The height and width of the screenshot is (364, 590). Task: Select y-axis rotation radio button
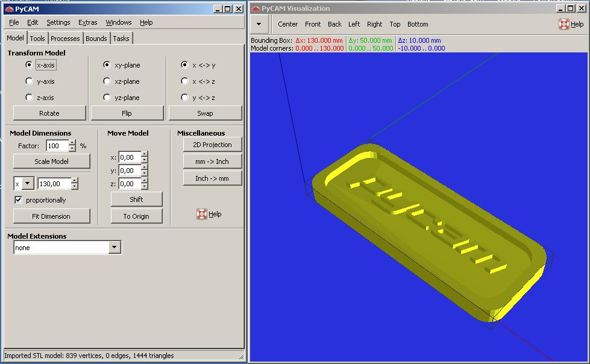(29, 81)
